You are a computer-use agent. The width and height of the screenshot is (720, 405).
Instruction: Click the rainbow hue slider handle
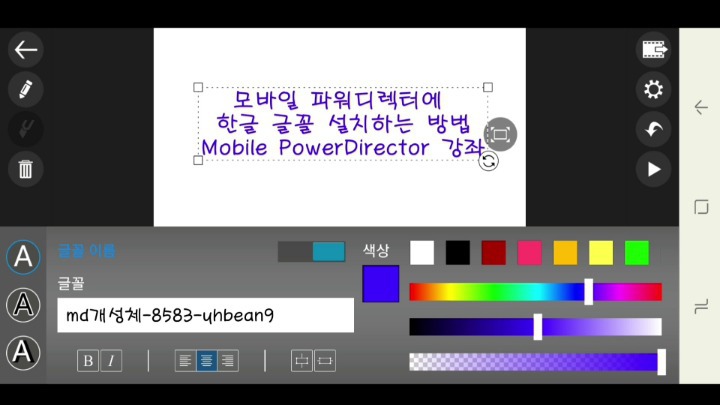coord(589,292)
